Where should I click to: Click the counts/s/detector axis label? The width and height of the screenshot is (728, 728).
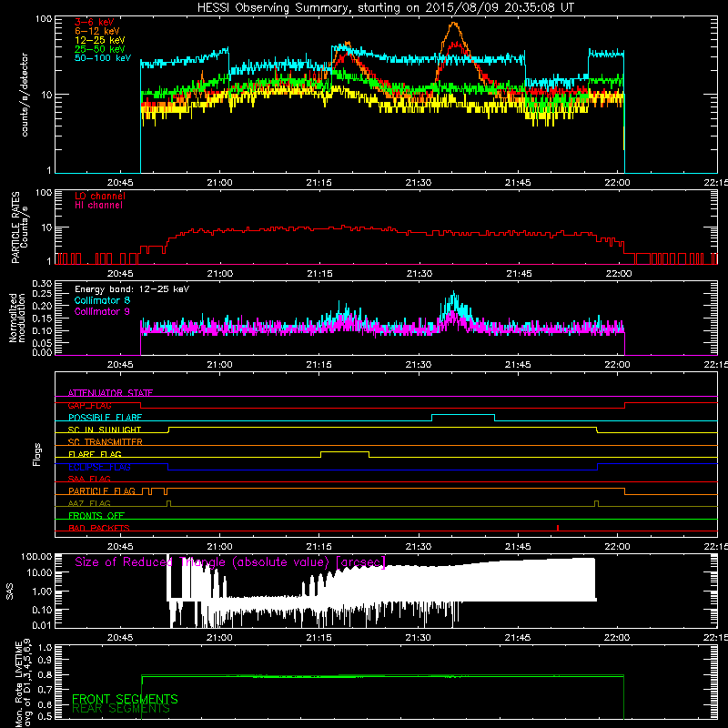[x=25, y=95]
